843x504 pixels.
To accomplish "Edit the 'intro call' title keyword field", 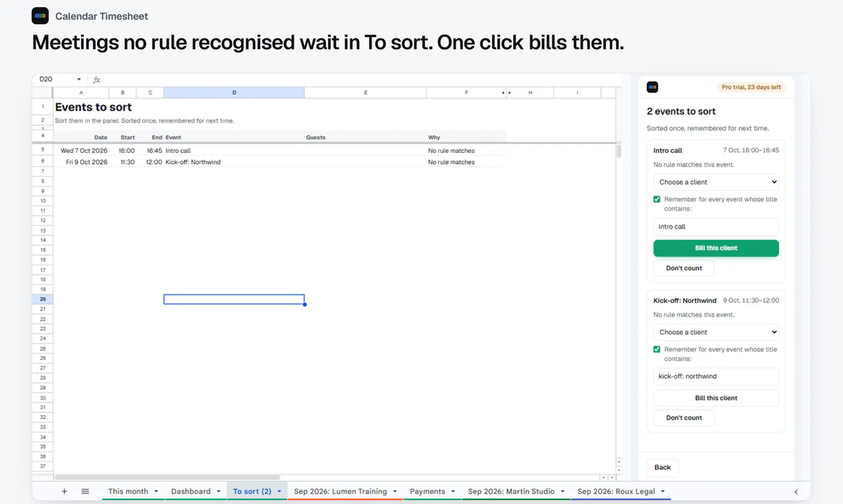I will 716,227.
